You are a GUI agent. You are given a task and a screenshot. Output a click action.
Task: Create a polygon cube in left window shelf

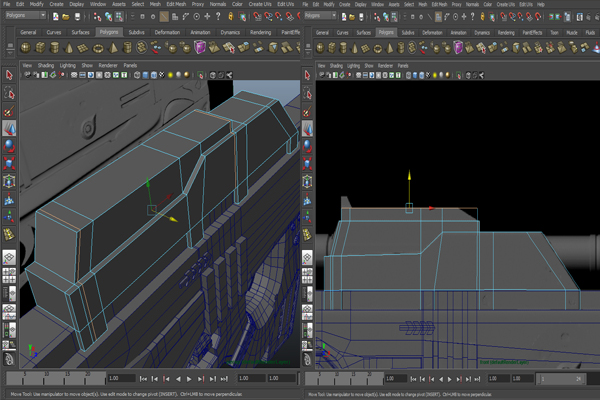tap(40, 48)
